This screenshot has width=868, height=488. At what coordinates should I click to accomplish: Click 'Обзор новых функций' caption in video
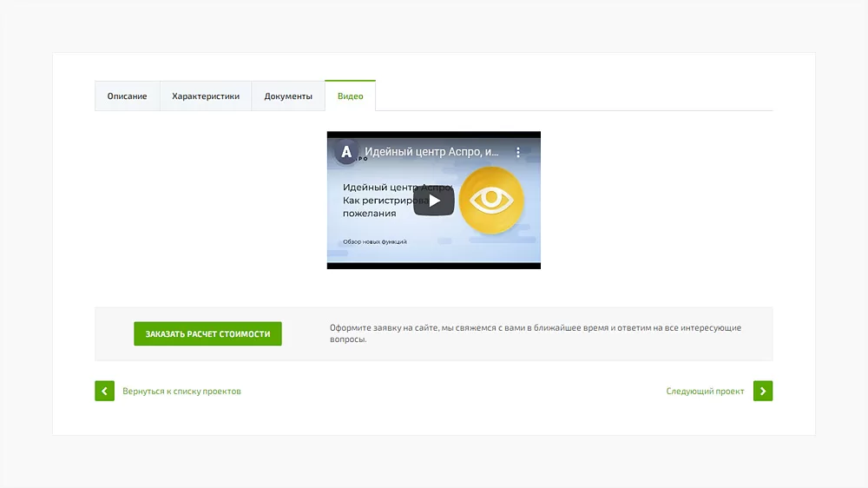pos(375,241)
